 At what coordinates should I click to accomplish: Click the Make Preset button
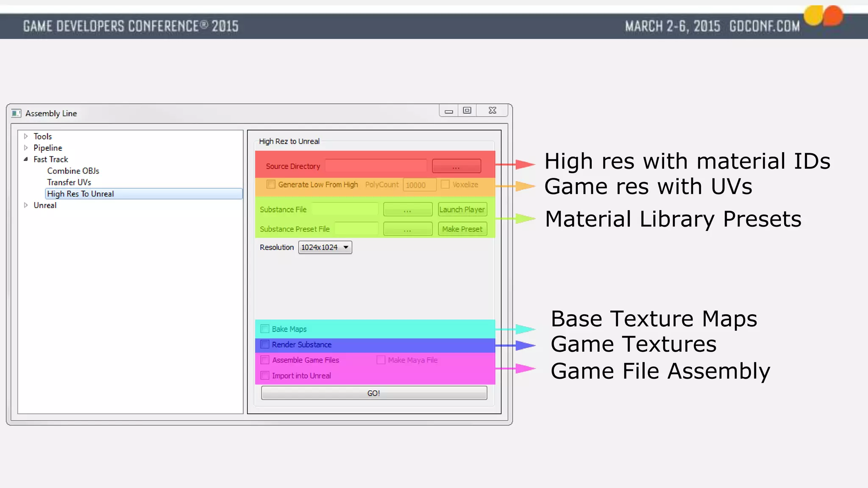[x=462, y=229]
